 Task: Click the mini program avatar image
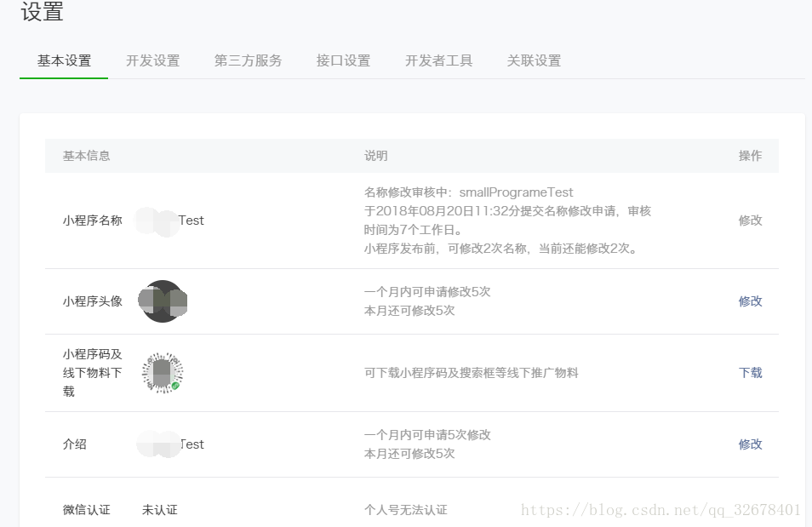(163, 301)
